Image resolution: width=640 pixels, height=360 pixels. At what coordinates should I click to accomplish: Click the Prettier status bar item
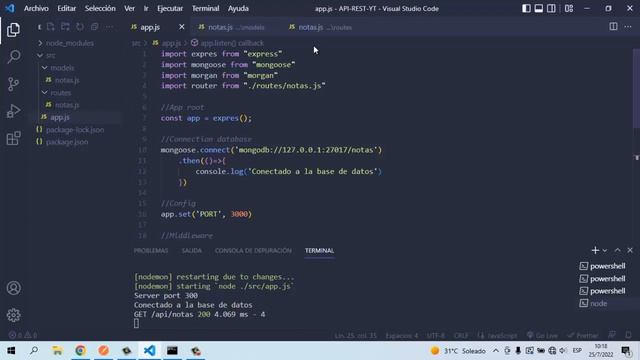pyautogui.click(x=582, y=336)
